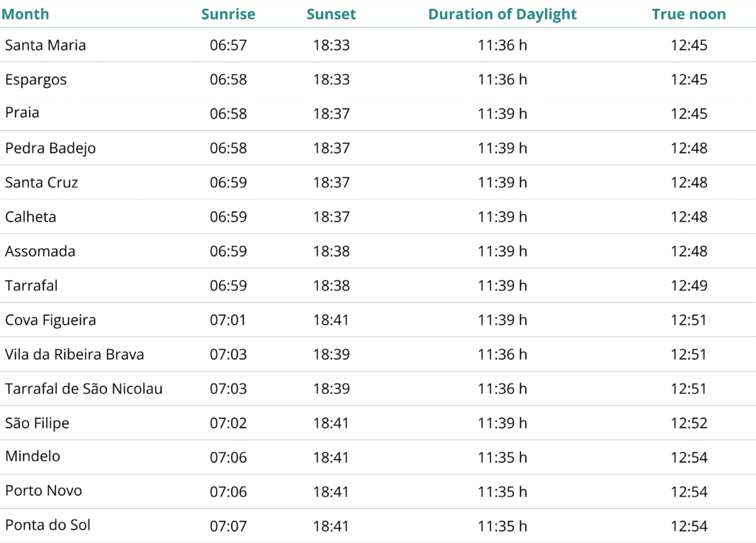This screenshot has height=543, width=756.
Task: Open the Vila da Ribeira Brava entry
Action: pos(75,355)
